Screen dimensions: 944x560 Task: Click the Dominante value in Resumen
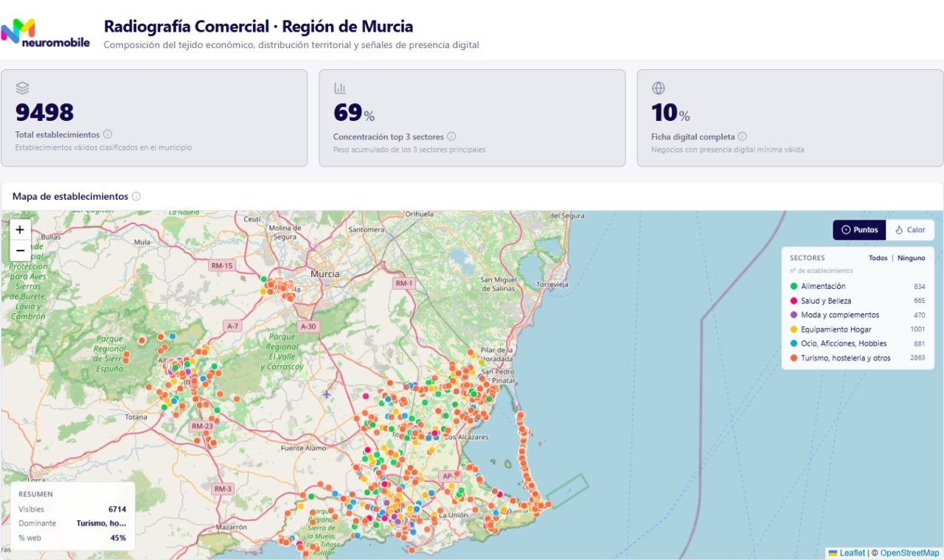point(101,523)
